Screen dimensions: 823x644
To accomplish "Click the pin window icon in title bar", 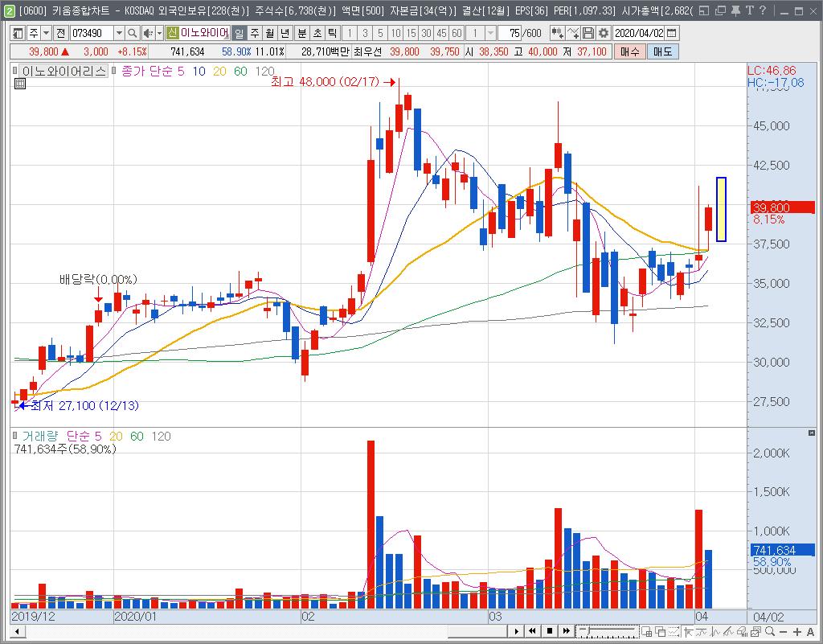I will coord(735,10).
